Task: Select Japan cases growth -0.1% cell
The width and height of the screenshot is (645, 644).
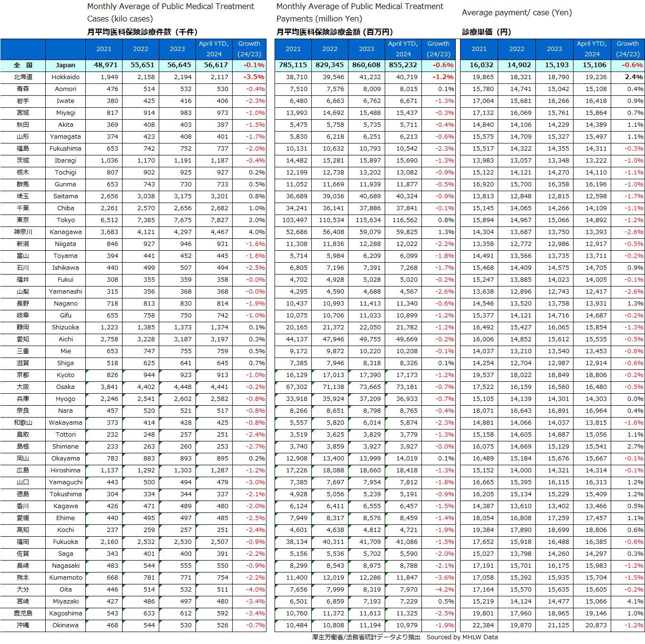Action: [249, 65]
